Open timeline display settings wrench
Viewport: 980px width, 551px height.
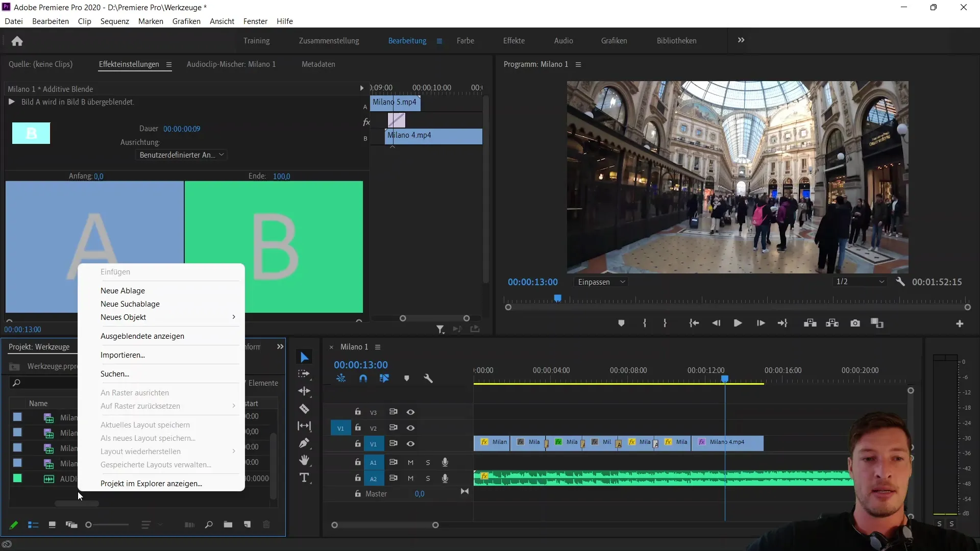428,379
